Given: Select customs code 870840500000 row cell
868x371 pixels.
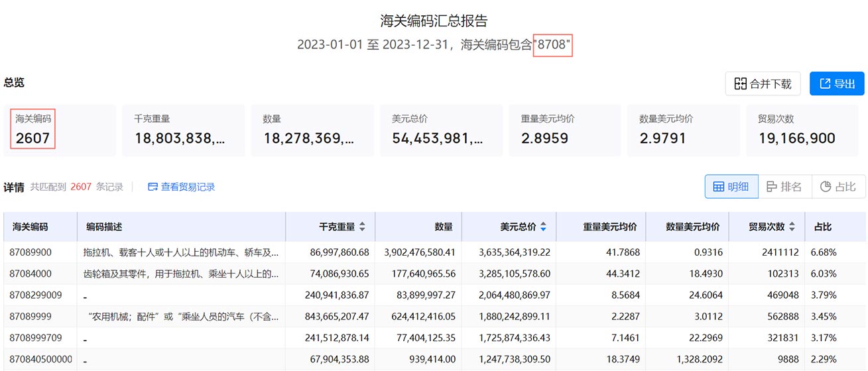Looking at the screenshot, I should 40,359.
